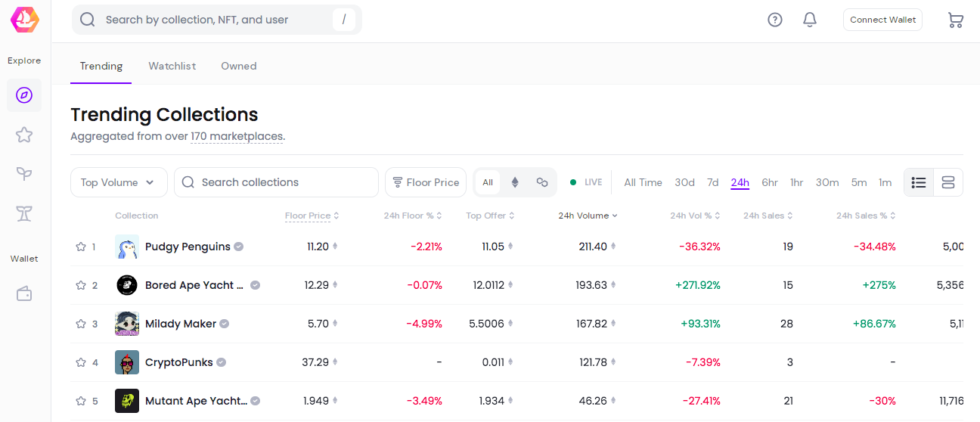This screenshot has width=980, height=422.
Task: Select the All chains filter
Action: click(x=488, y=182)
